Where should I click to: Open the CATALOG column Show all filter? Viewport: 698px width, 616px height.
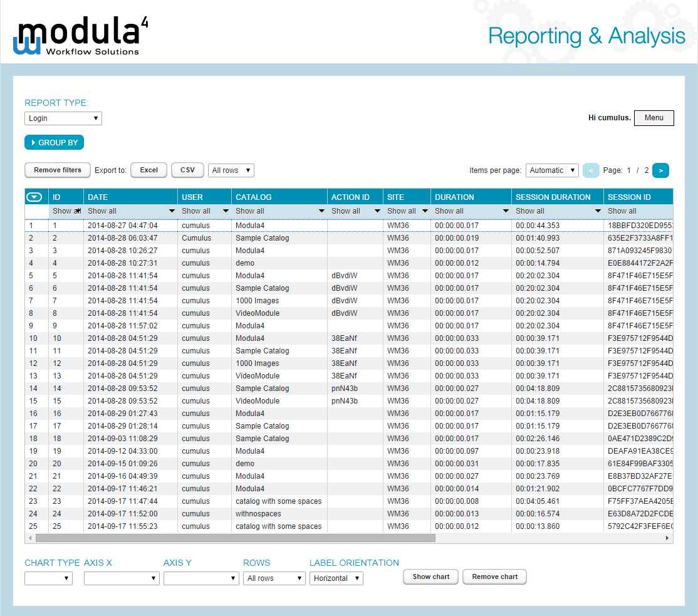click(x=279, y=211)
